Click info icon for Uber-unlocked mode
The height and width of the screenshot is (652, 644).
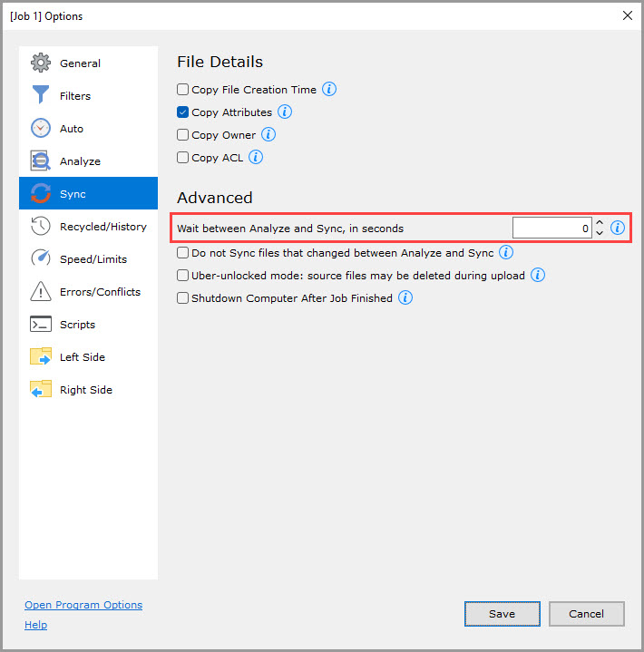click(x=538, y=275)
